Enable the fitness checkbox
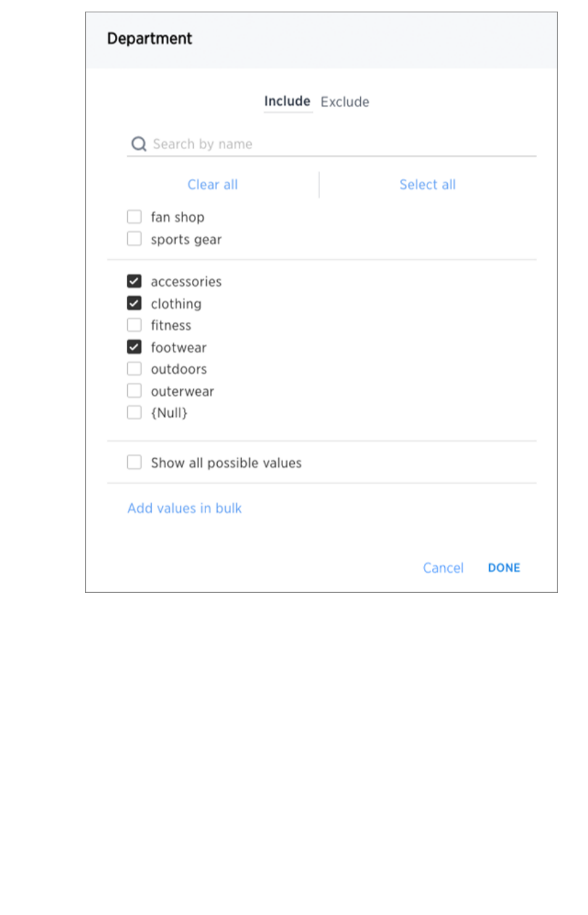The height and width of the screenshot is (915, 588). 135,325
